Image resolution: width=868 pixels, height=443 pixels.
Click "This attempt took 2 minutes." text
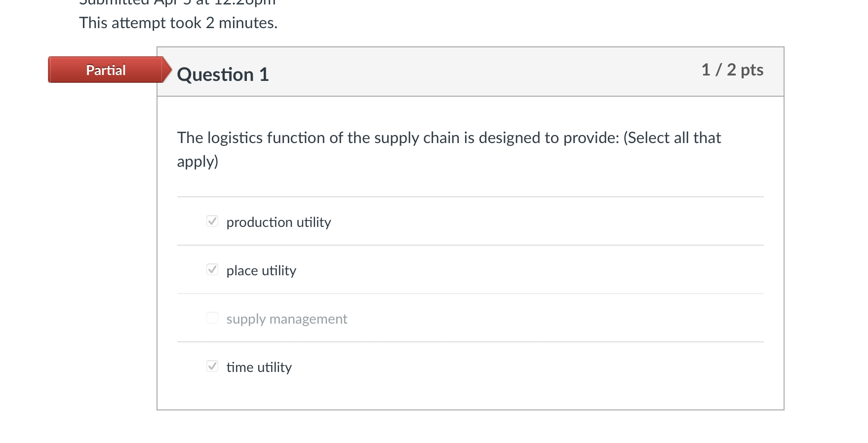click(178, 23)
